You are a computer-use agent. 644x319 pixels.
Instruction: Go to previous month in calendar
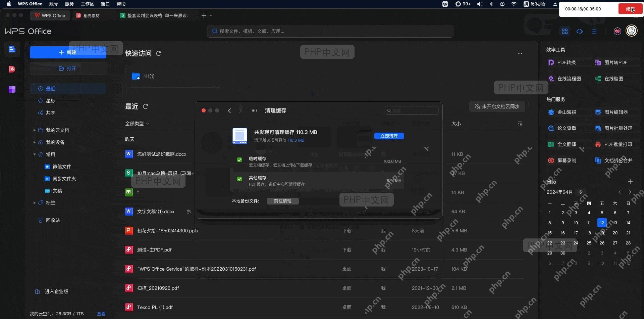tap(620, 192)
